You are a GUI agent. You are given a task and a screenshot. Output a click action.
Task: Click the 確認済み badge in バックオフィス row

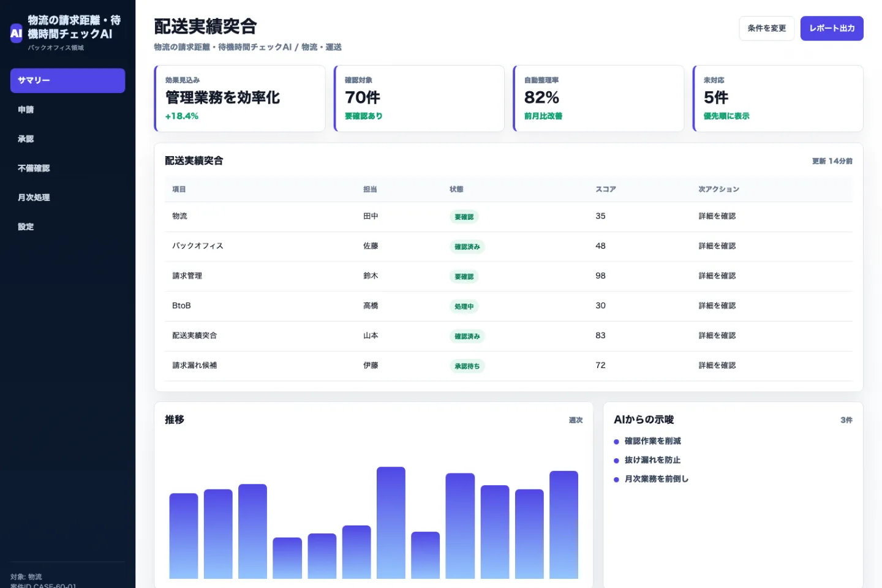click(467, 247)
